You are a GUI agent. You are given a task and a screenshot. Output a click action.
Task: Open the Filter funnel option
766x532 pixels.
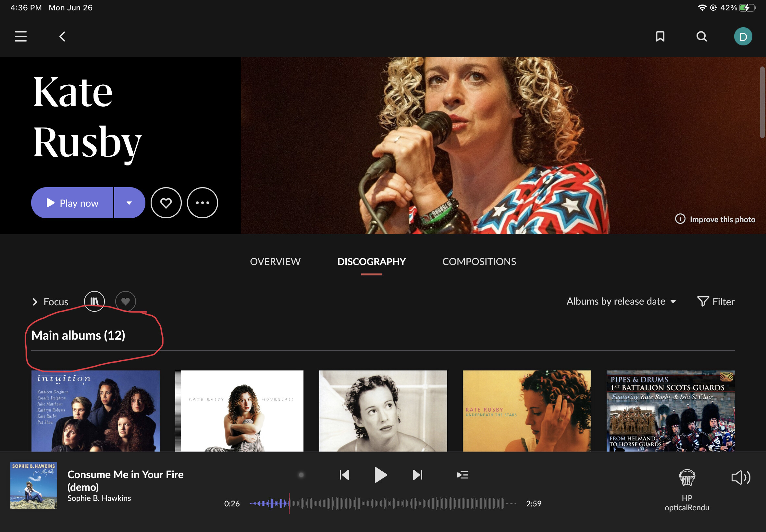pos(716,302)
